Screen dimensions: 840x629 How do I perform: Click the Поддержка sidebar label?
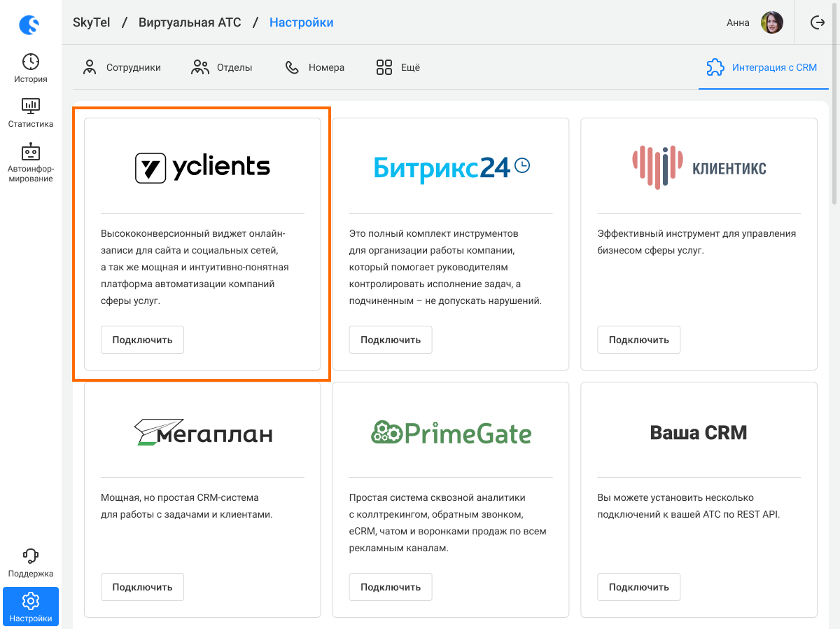coord(31,574)
